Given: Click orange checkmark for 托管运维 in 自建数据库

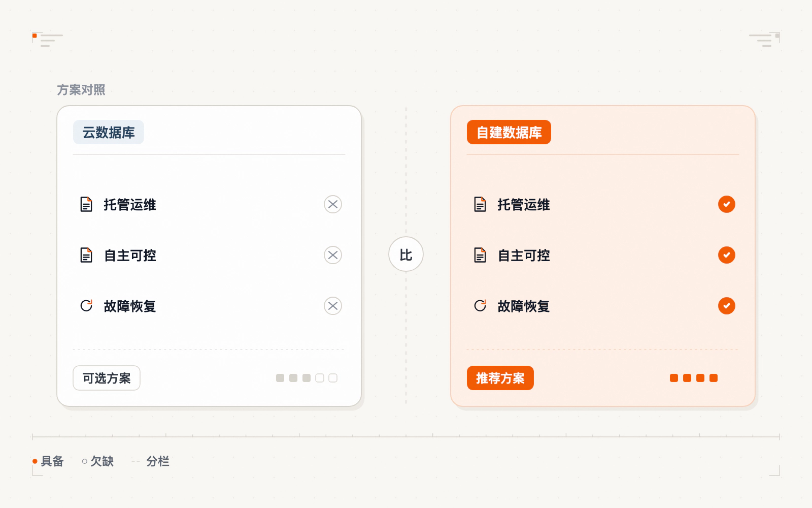Looking at the screenshot, I should coord(727,204).
